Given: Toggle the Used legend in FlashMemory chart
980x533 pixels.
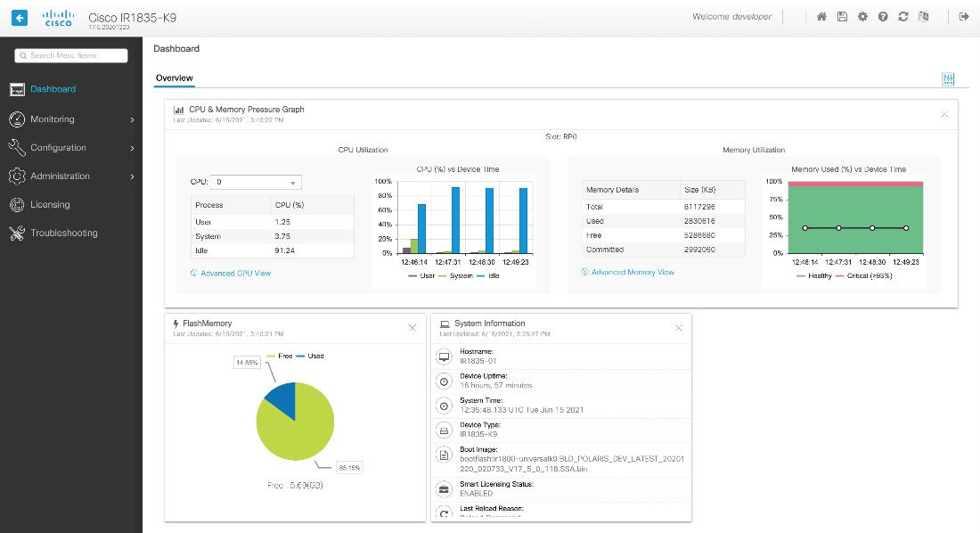Looking at the screenshot, I should click(x=315, y=356).
